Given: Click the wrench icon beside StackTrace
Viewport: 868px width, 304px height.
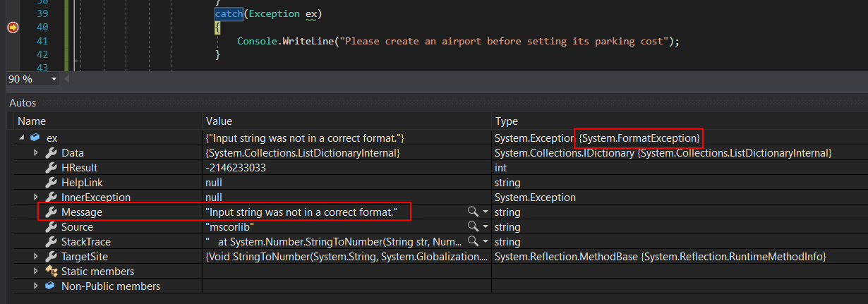Looking at the screenshot, I should click(x=51, y=242).
